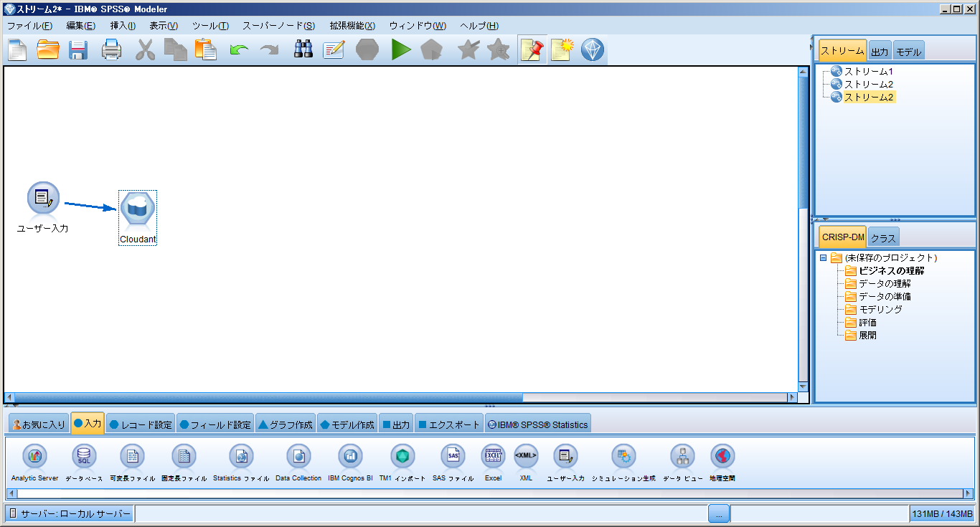The image size is (980, 527).
Task: Click the first SuperNode star icon
Action: click(468, 50)
